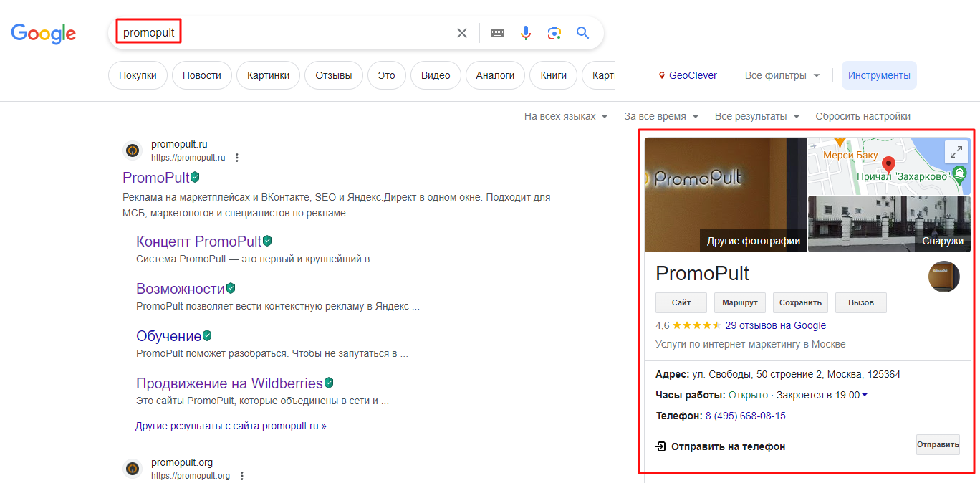Select the Покупки search tab
Viewport: 980px width, 483px height.
138,75
